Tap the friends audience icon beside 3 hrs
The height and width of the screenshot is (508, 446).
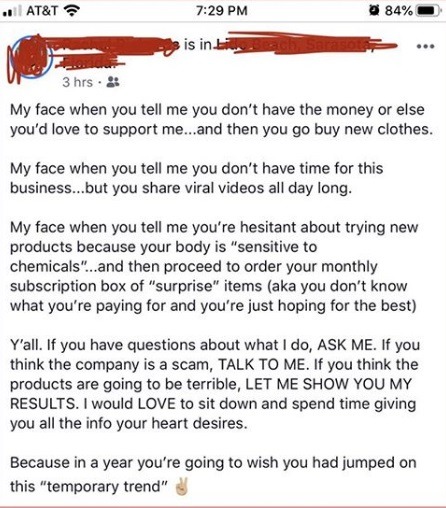(x=113, y=82)
